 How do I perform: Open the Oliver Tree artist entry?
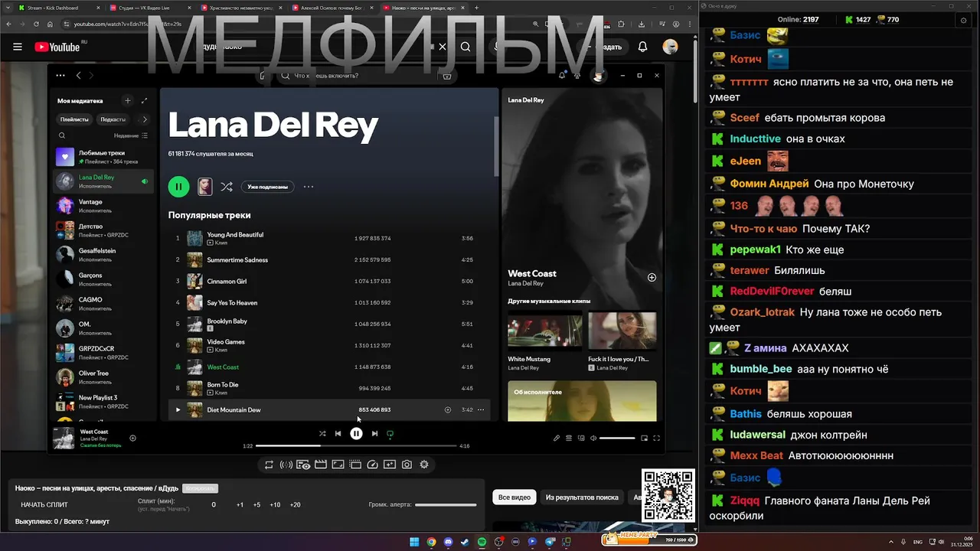103,377
